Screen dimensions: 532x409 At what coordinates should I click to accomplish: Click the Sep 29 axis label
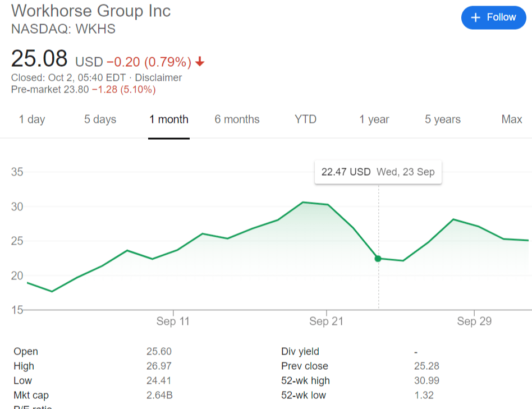[x=474, y=321]
